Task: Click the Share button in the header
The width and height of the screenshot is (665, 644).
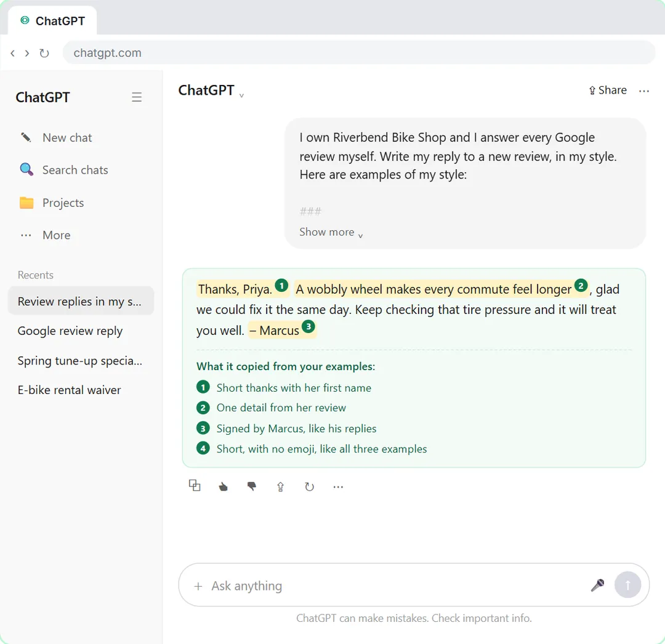Action: click(x=608, y=91)
